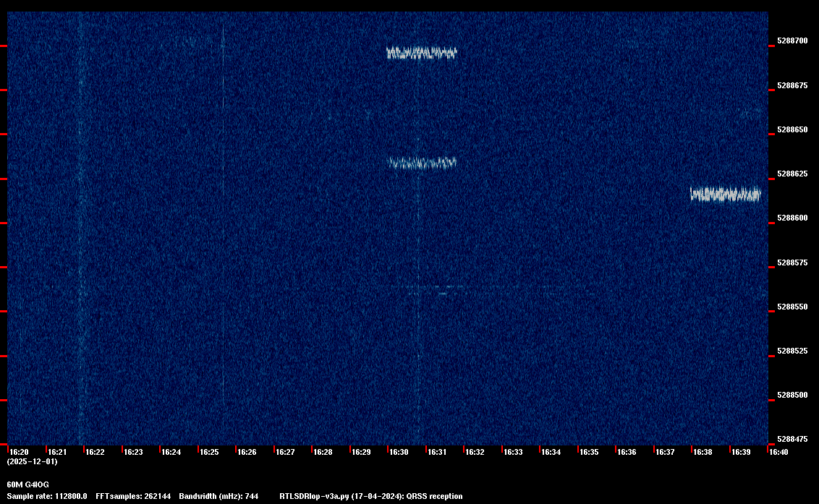Click the 16:27 time axis label
The height and width of the screenshot is (504, 819).
click(x=285, y=452)
